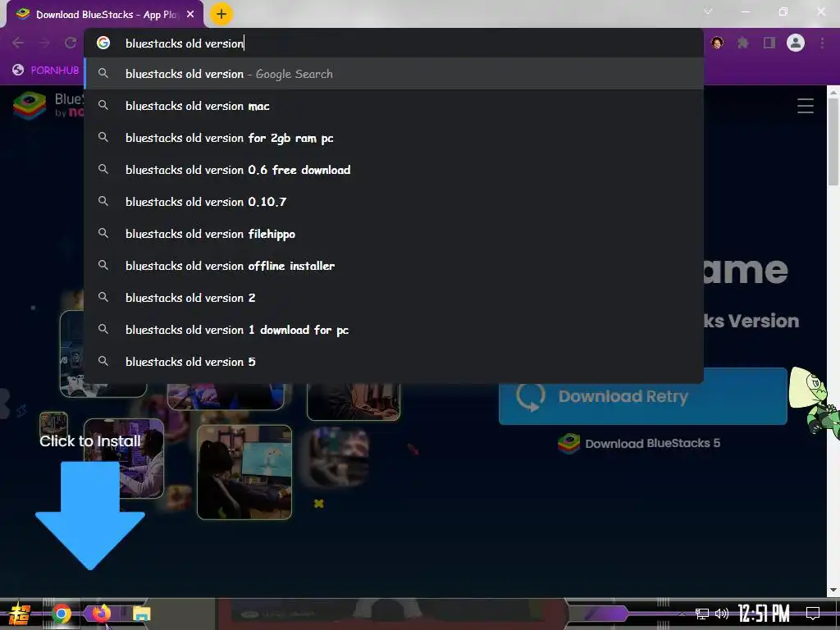Screen dimensions: 840x630
Task: Open the Extensions puzzle icon
Action: (x=743, y=43)
